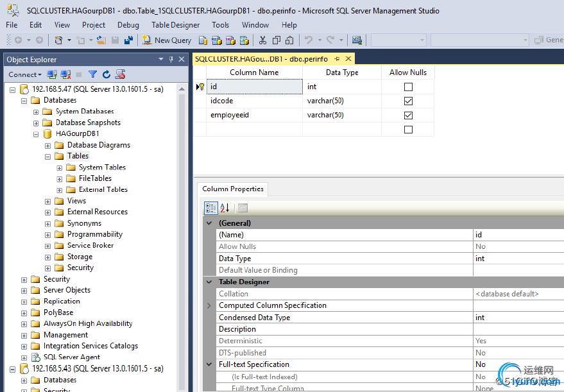Image resolution: width=564 pixels, height=392 pixels.
Task: Select the Database Diagrams folder
Action: [99, 145]
